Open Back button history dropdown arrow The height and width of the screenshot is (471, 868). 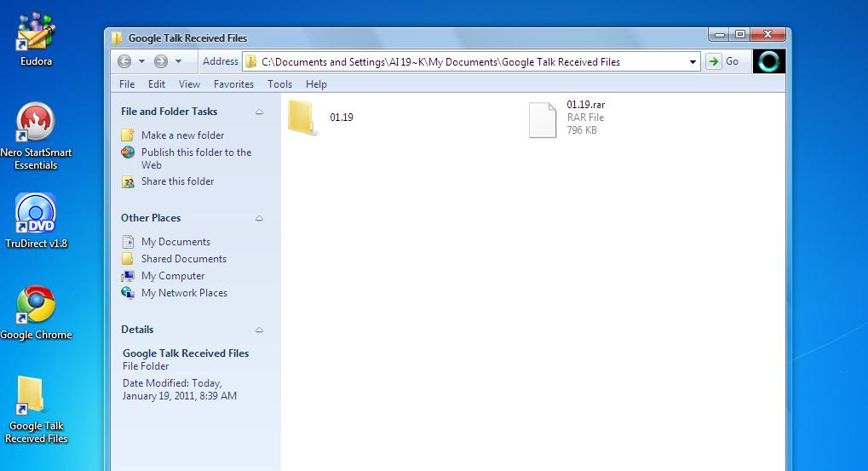[x=141, y=61]
